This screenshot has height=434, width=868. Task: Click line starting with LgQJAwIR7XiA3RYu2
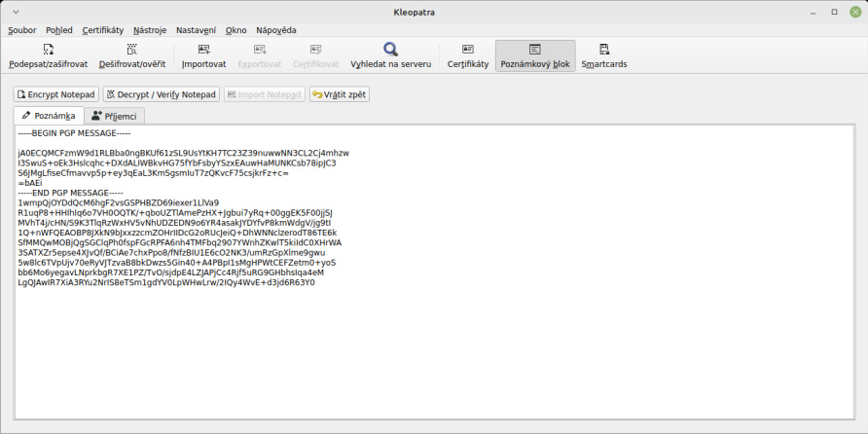pyautogui.click(x=166, y=283)
